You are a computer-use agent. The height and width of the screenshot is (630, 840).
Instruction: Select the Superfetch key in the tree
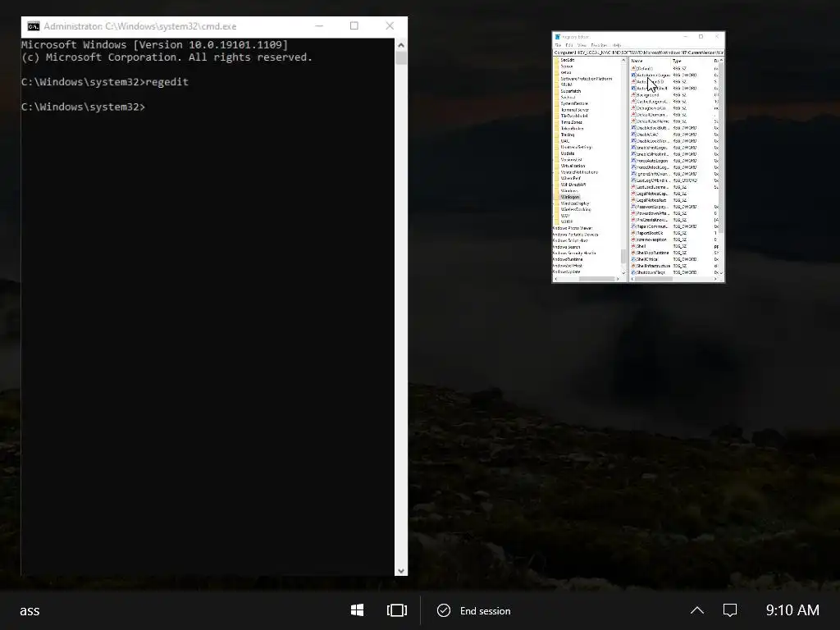click(571, 91)
